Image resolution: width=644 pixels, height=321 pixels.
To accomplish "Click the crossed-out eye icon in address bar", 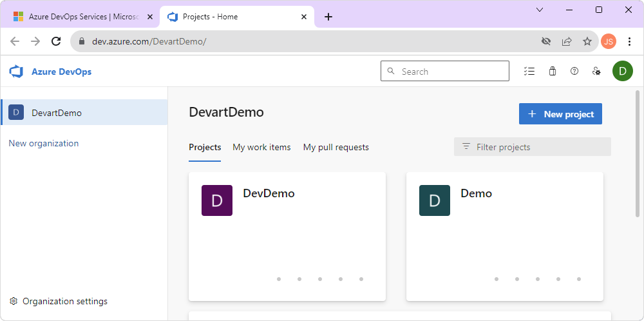I will (546, 41).
